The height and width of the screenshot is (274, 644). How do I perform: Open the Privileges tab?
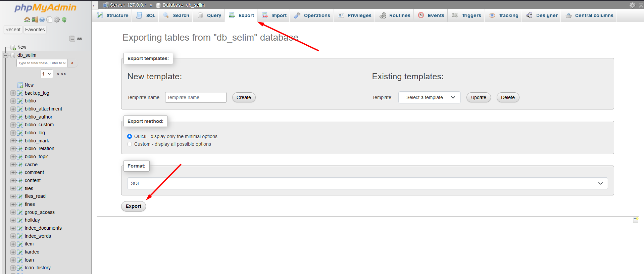click(355, 15)
